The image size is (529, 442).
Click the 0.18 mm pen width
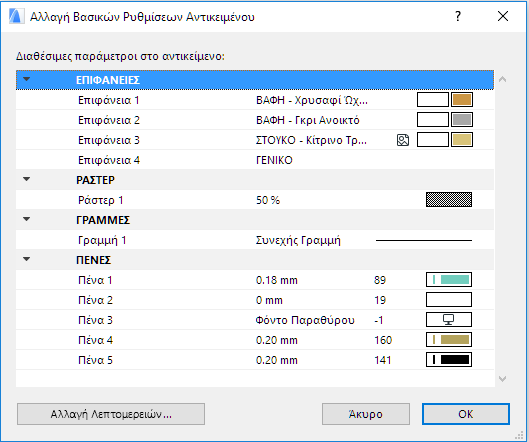[x=277, y=280]
